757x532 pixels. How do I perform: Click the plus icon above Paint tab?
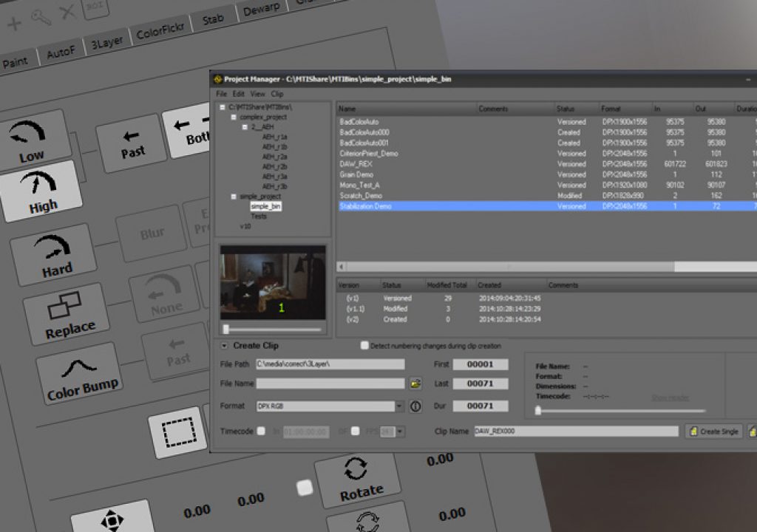[x=14, y=23]
